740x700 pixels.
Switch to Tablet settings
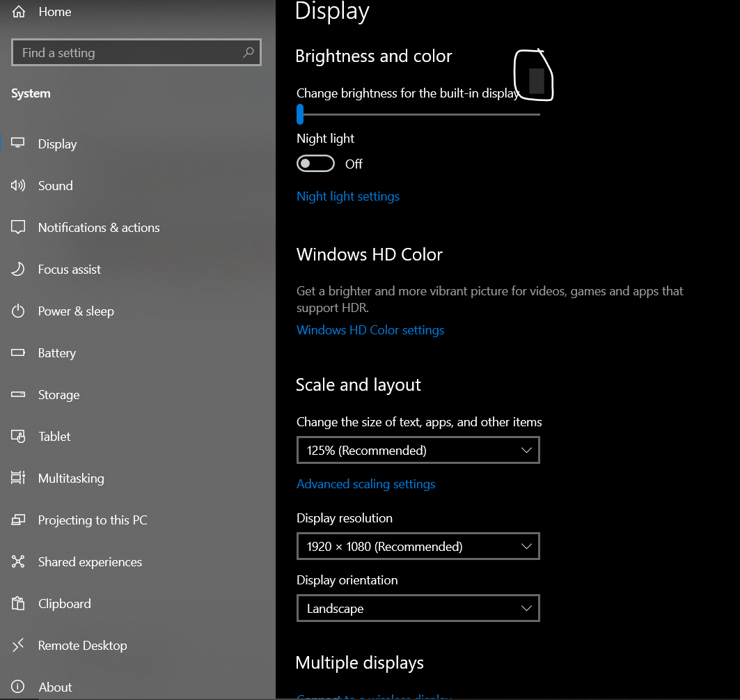click(x=54, y=437)
